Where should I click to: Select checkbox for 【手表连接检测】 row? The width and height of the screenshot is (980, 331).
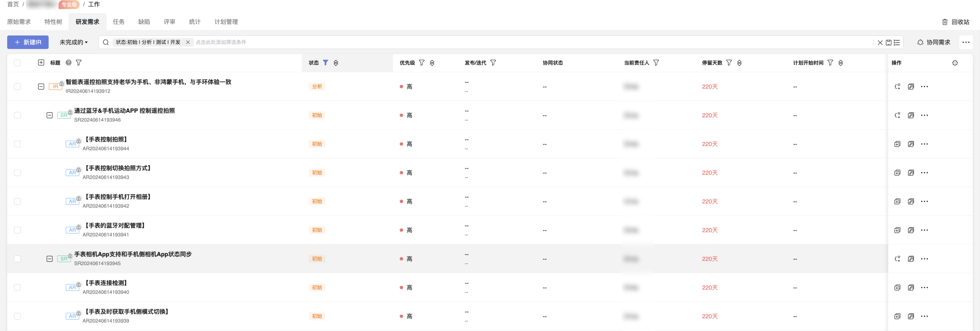[17, 287]
